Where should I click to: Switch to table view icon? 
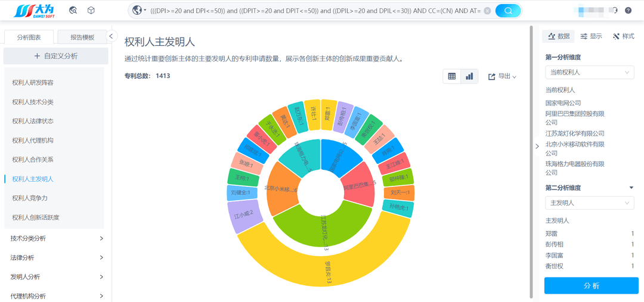tap(452, 76)
